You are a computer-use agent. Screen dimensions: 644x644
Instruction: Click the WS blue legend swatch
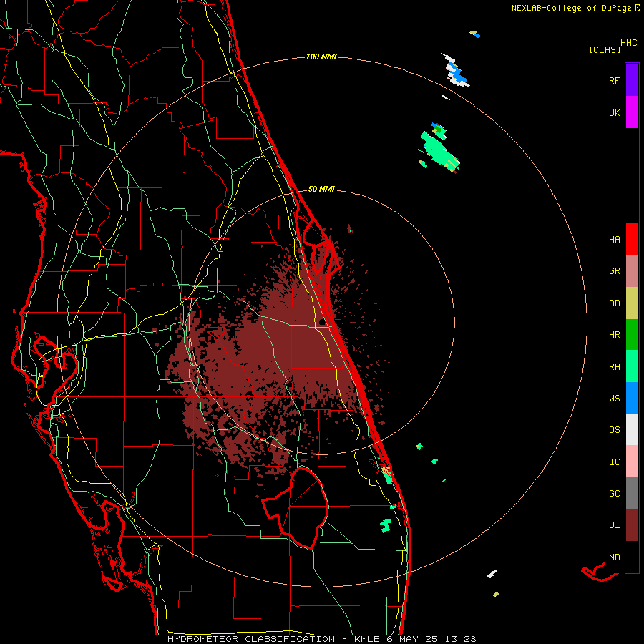pos(632,398)
